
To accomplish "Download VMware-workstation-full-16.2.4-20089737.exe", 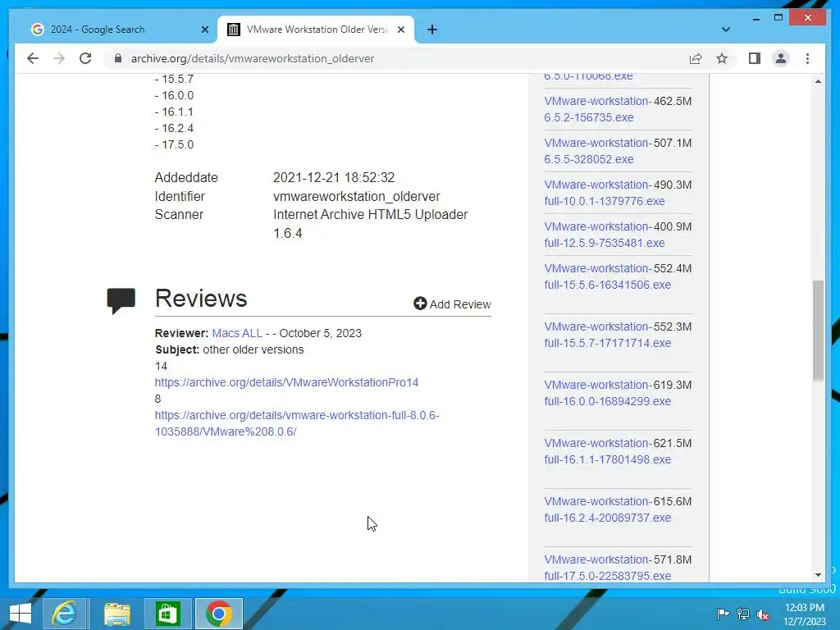I will [x=608, y=509].
